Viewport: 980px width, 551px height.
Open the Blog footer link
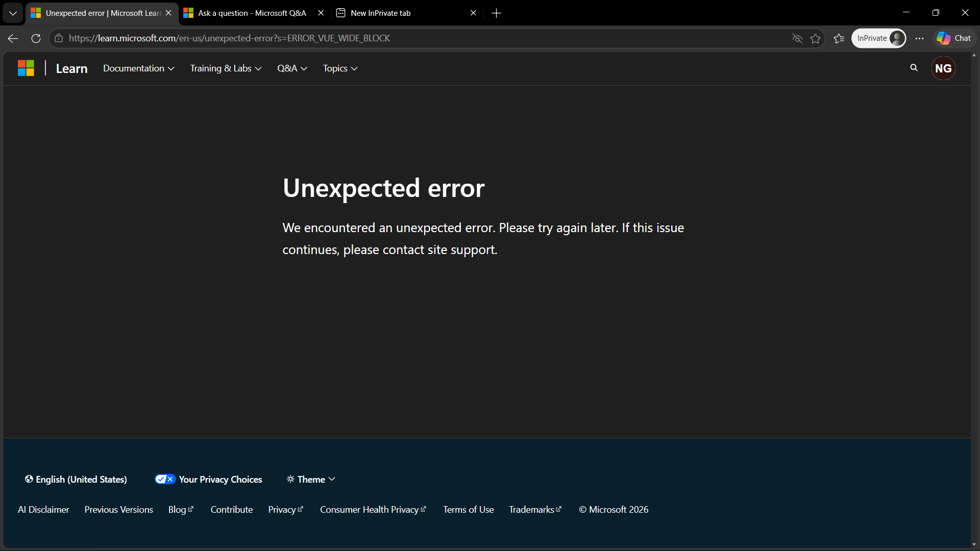(x=181, y=509)
